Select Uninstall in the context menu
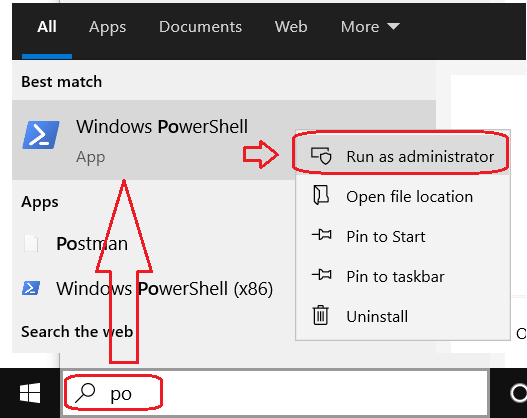Screen dimensions: 527x418 point(403,316)
